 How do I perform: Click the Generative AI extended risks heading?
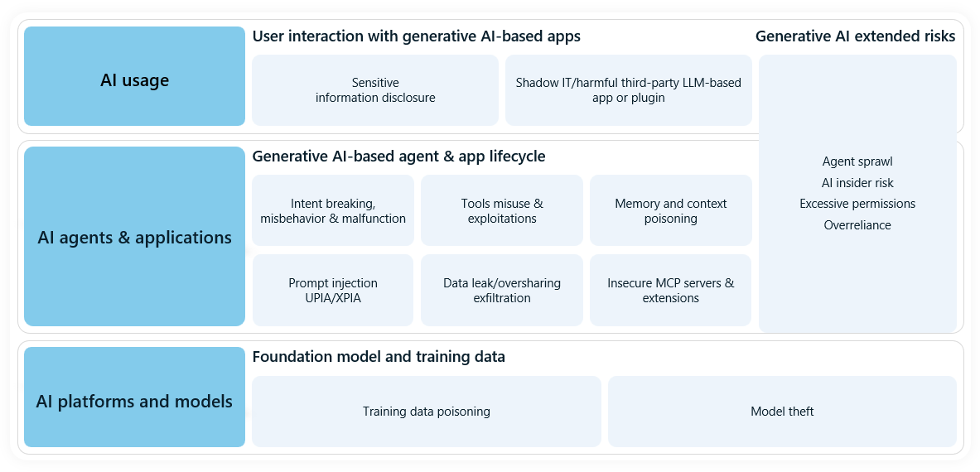coord(855,36)
